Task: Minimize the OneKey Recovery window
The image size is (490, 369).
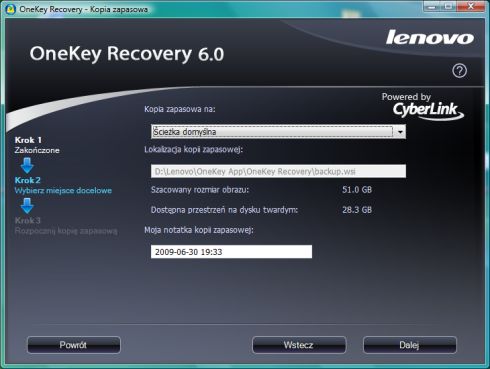Action: (432, 6)
